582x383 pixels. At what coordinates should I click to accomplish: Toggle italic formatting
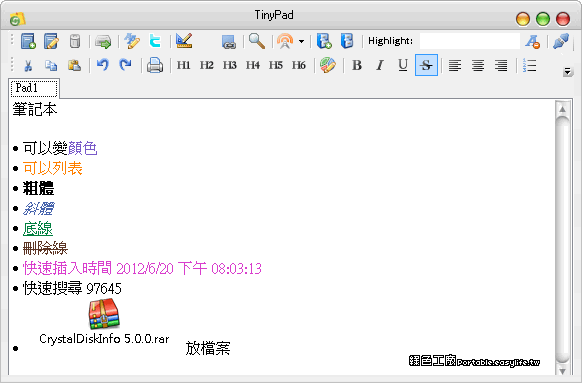380,65
